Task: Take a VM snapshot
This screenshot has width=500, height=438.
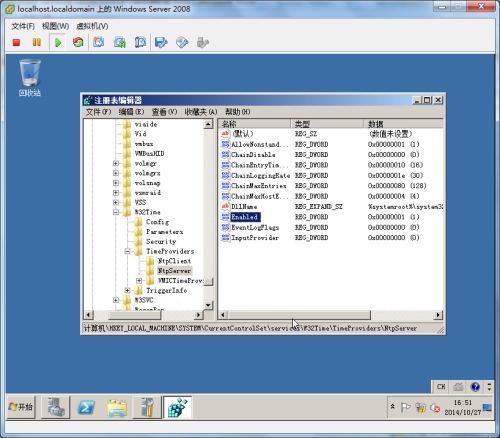Action: [x=99, y=42]
